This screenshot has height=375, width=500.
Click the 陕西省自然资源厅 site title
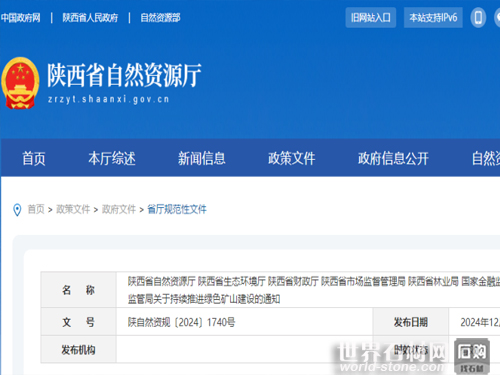coord(124,75)
